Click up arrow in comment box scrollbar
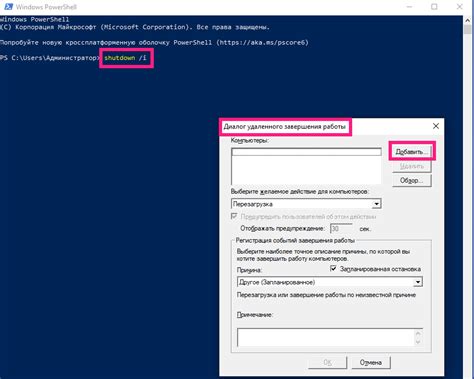Viewport: 474px width, 379px height. (x=418, y=333)
